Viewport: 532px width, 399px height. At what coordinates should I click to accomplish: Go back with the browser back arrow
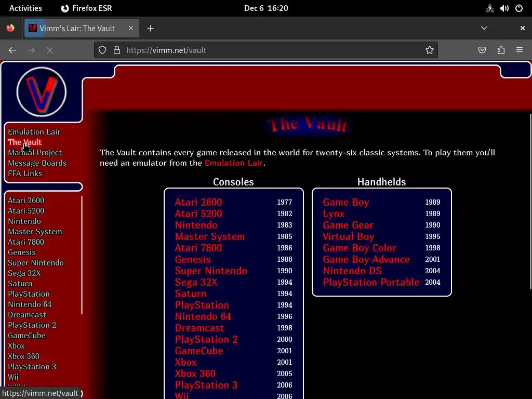click(12, 50)
